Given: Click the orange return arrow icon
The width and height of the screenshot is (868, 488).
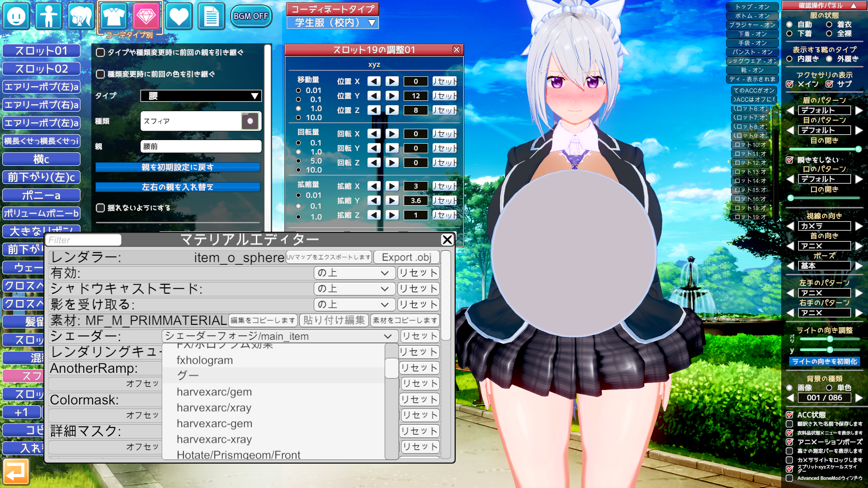Looking at the screenshot, I should [x=16, y=472].
